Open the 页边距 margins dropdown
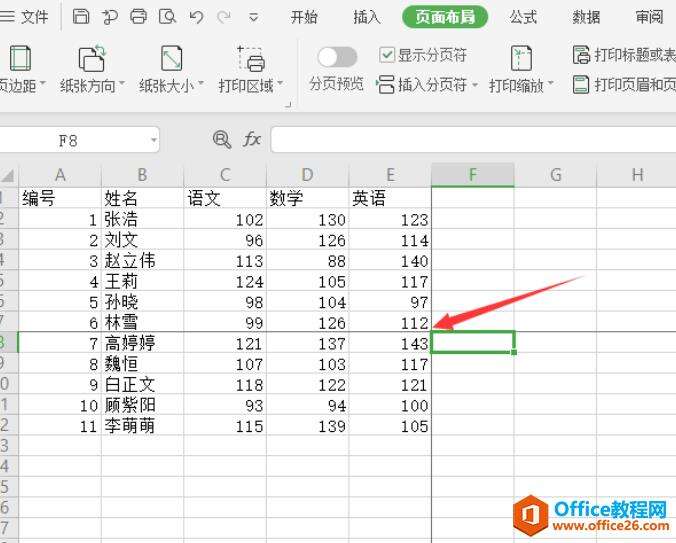676x543 pixels. pyautogui.click(x=21, y=69)
